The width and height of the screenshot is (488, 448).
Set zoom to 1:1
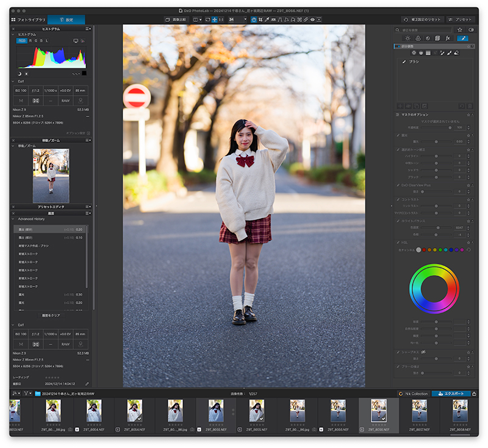point(221,20)
